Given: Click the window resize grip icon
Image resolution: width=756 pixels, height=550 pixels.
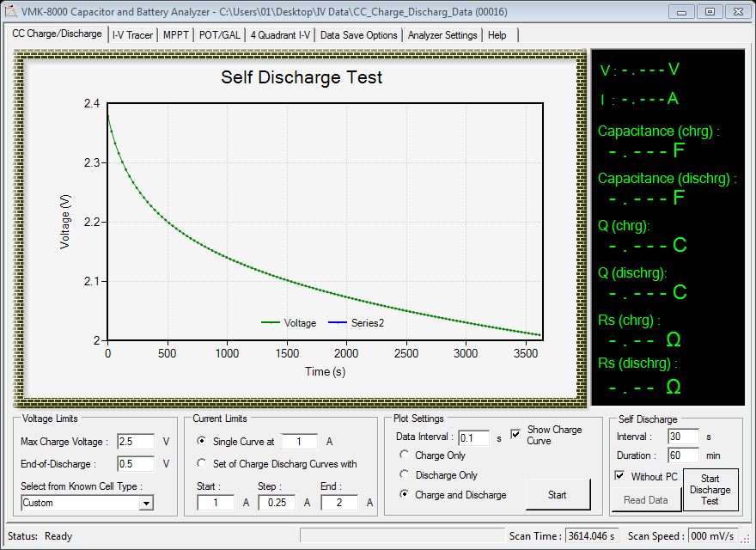Looking at the screenshot, I should pos(746,540).
